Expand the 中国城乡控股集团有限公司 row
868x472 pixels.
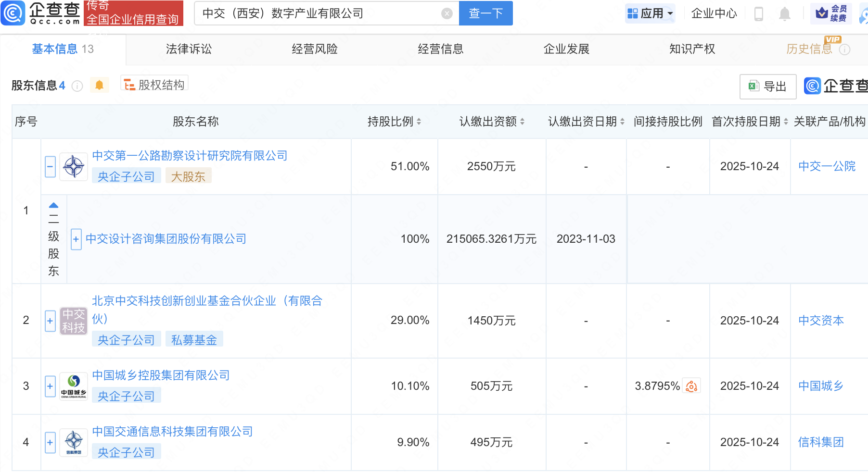pyautogui.click(x=50, y=386)
